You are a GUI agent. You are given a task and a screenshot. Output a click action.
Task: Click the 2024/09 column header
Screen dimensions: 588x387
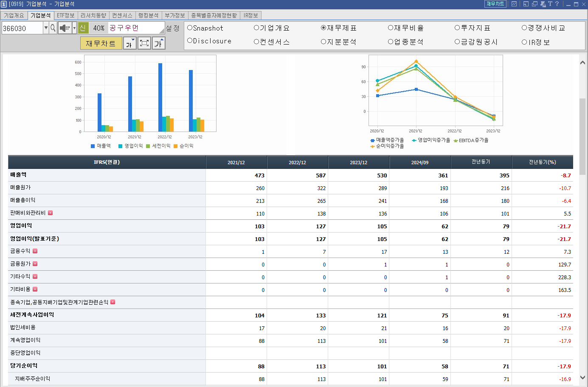tap(420, 163)
